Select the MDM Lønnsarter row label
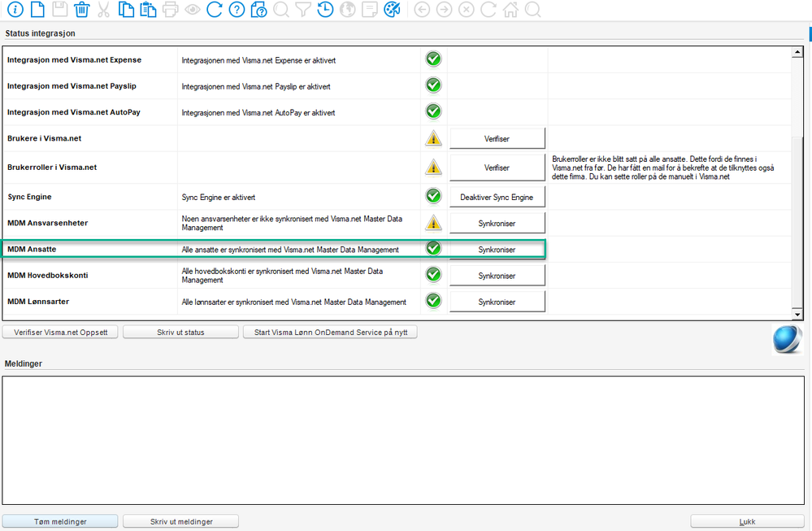The height and width of the screenshot is (531, 812). 38,302
